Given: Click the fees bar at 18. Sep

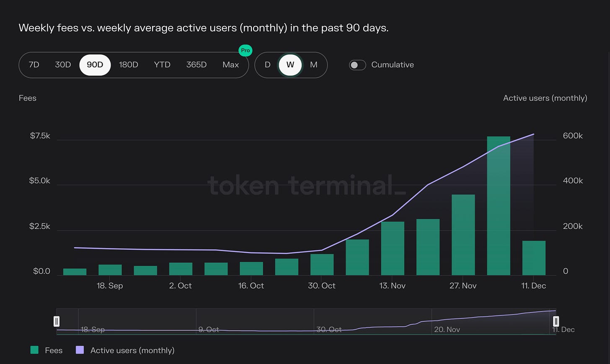Looking at the screenshot, I should [x=110, y=270].
